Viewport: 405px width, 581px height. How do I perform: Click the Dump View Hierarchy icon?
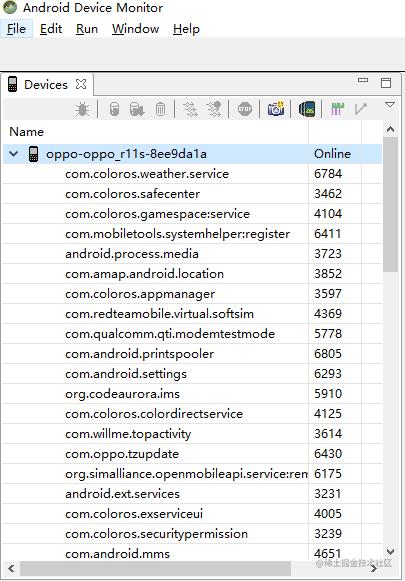(307, 109)
